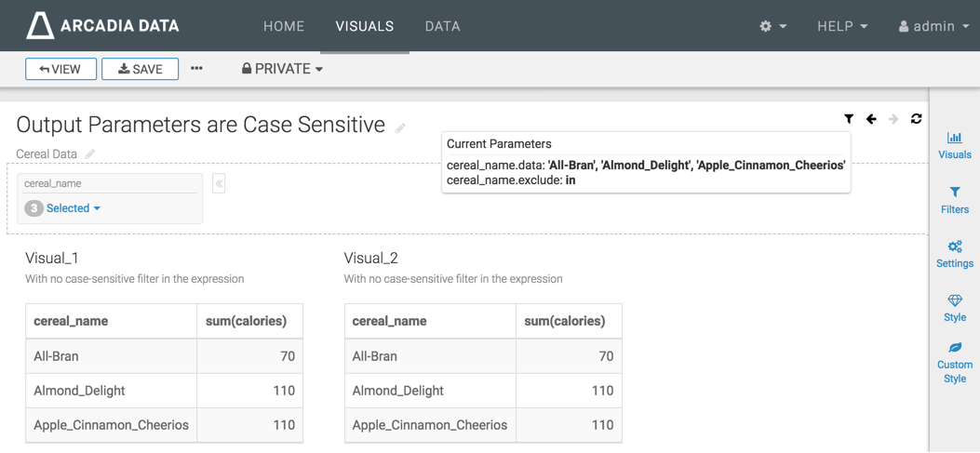Screen dimensions: 980x453
Task: Click the refresh icon at top right
Action: pyautogui.click(x=916, y=119)
